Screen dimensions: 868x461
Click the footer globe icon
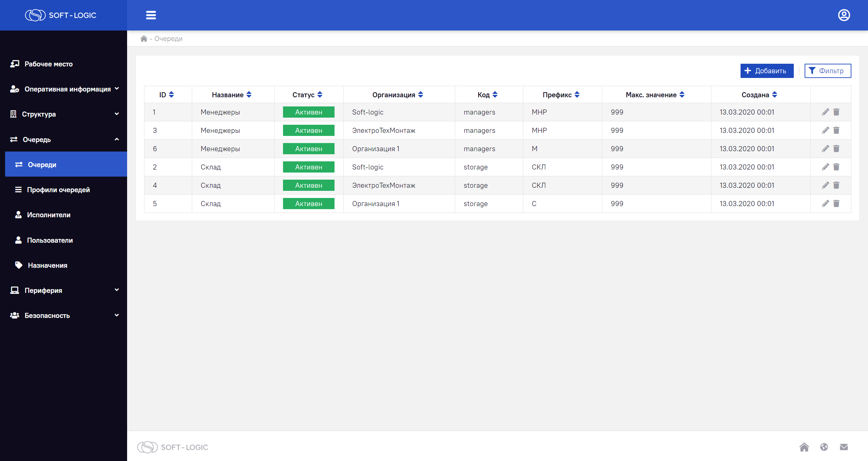[x=824, y=447]
